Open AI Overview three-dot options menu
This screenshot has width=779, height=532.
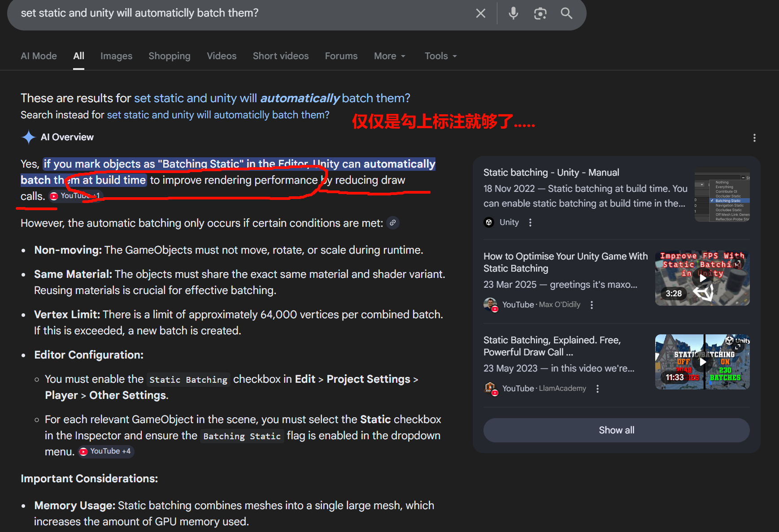tap(754, 138)
